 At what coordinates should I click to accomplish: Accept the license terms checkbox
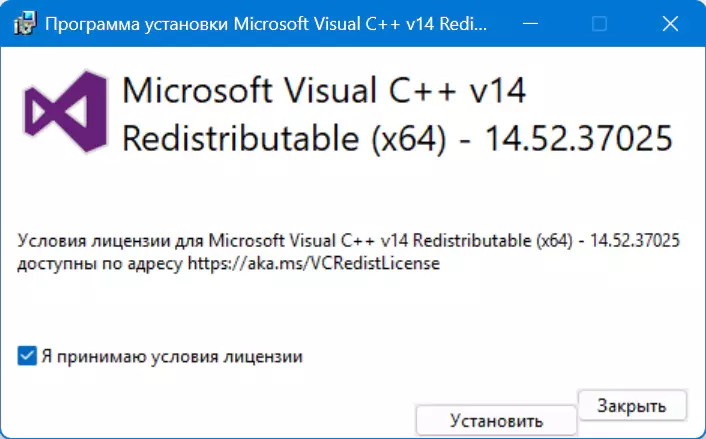27,356
